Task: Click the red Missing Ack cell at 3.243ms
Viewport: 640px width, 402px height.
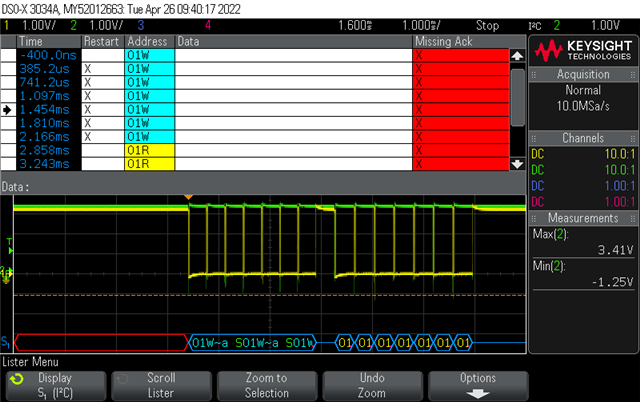Action: point(461,164)
